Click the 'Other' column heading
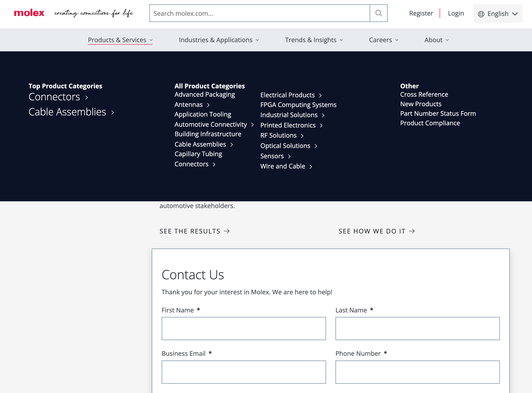The image size is (532, 393). (409, 86)
